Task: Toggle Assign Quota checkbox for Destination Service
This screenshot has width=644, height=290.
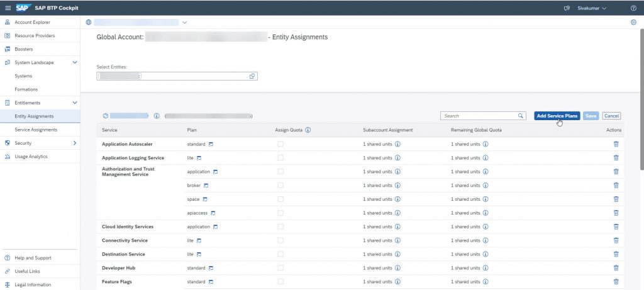Action: pyautogui.click(x=280, y=254)
